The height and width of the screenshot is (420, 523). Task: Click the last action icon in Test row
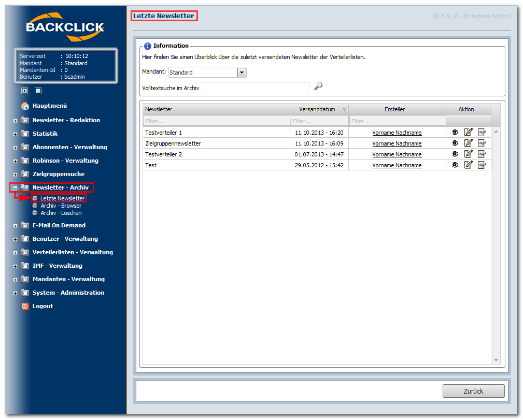point(482,165)
